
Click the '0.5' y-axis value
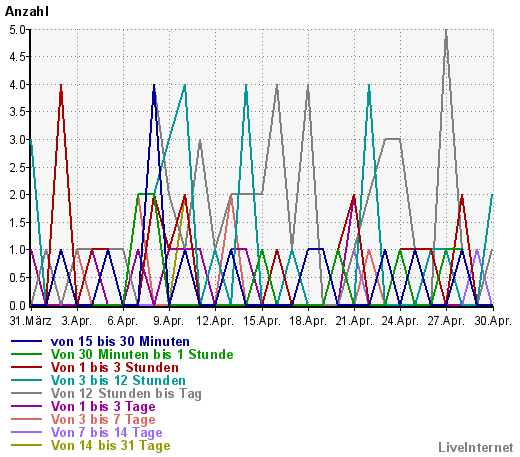coord(17,277)
